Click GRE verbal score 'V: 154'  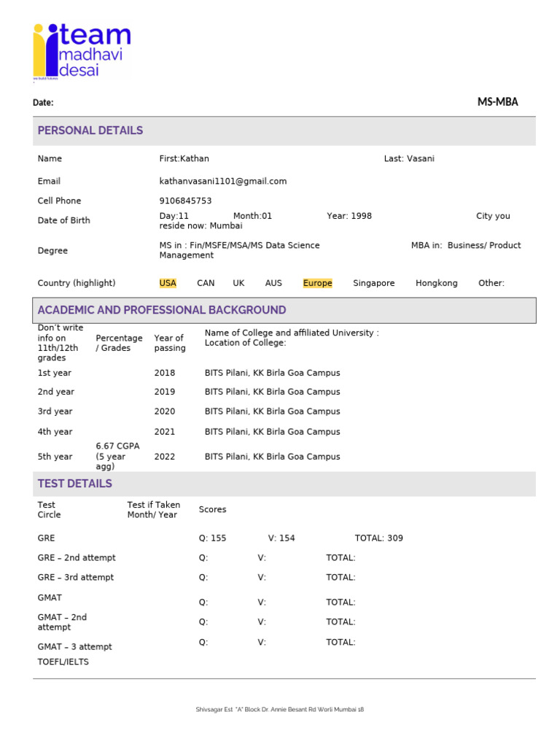[x=281, y=538]
